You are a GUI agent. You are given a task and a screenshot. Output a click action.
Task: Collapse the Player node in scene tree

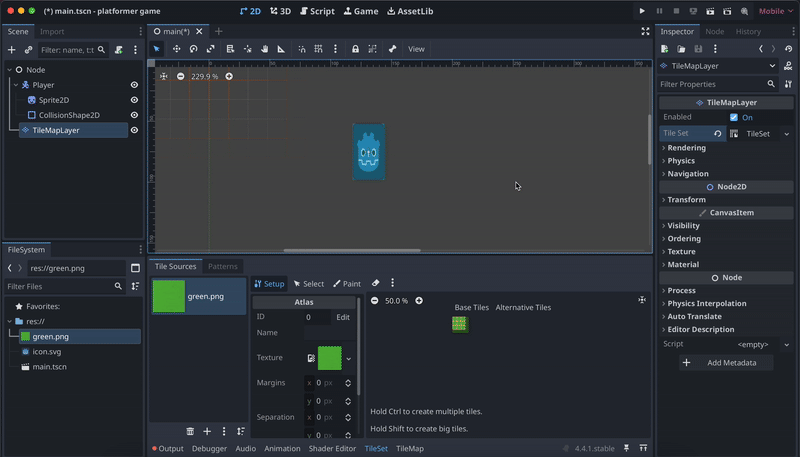[16, 85]
